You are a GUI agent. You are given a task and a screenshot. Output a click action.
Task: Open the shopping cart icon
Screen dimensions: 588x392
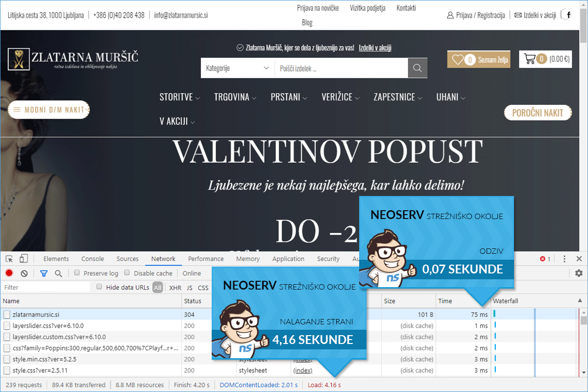click(530, 59)
